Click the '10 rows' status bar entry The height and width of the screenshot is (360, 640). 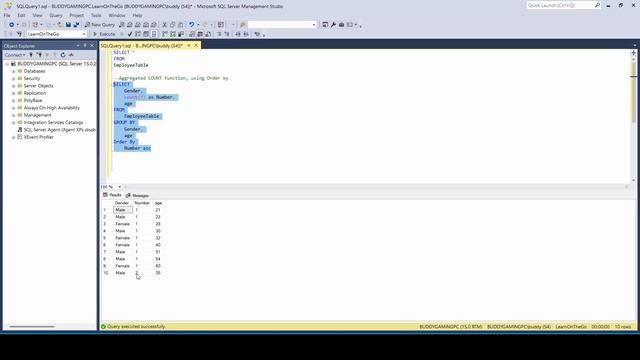tap(623, 327)
